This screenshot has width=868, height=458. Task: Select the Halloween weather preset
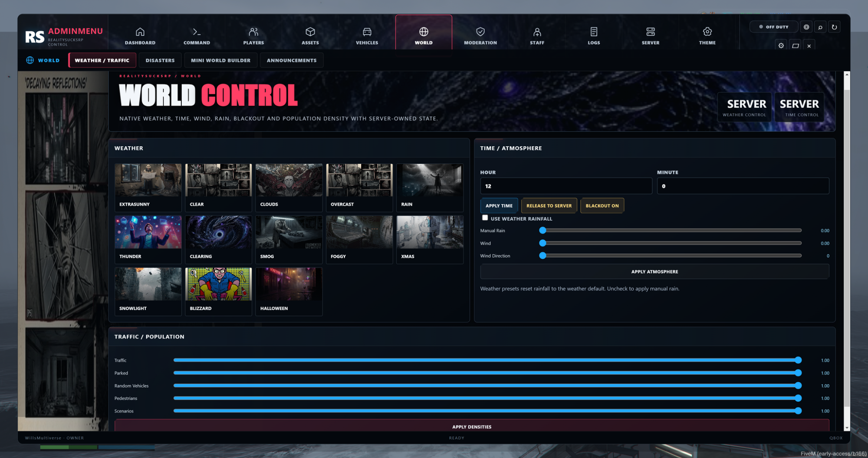click(x=289, y=292)
